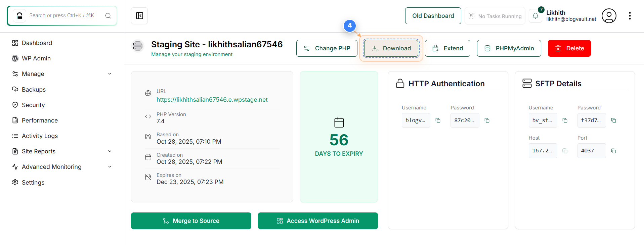The width and height of the screenshot is (644, 245).
Task: Click the calendar icon above 56 days
Action: coord(339,122)
